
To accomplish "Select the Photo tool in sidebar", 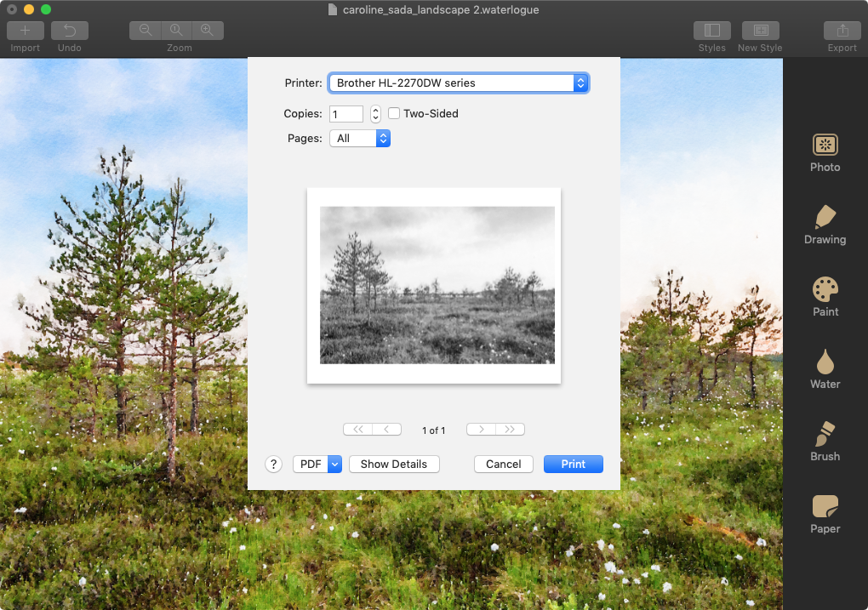I will pos(825,153).
